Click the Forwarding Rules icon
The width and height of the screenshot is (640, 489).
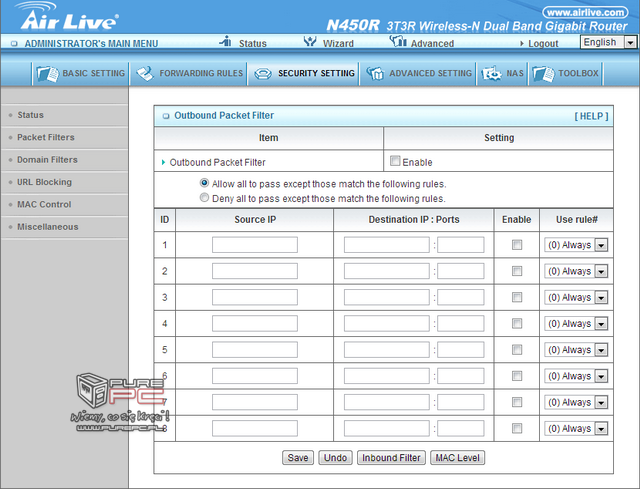tap(144, 74)
